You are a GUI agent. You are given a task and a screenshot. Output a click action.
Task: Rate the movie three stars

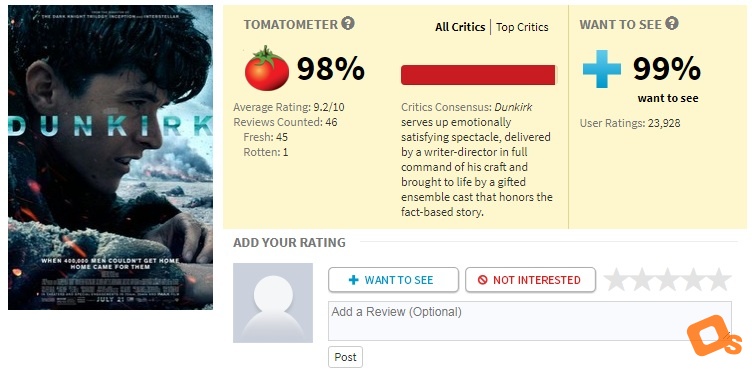[667, 280]
